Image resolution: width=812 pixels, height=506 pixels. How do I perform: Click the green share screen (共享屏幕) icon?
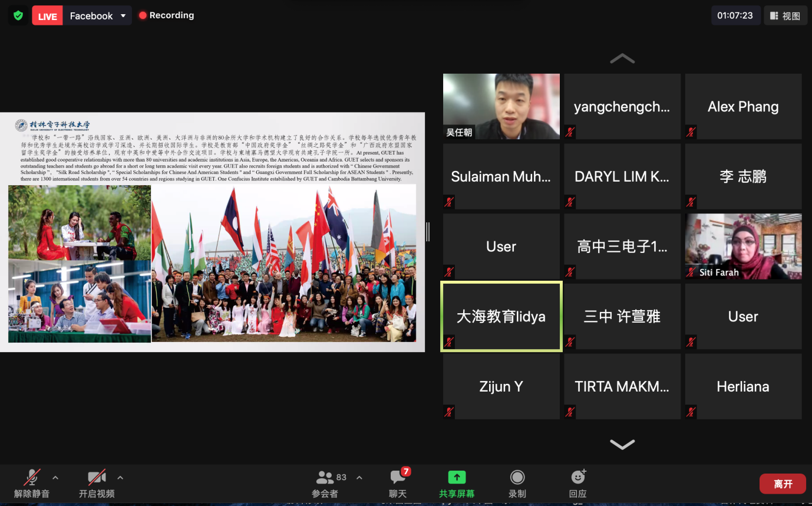point(456,478)
